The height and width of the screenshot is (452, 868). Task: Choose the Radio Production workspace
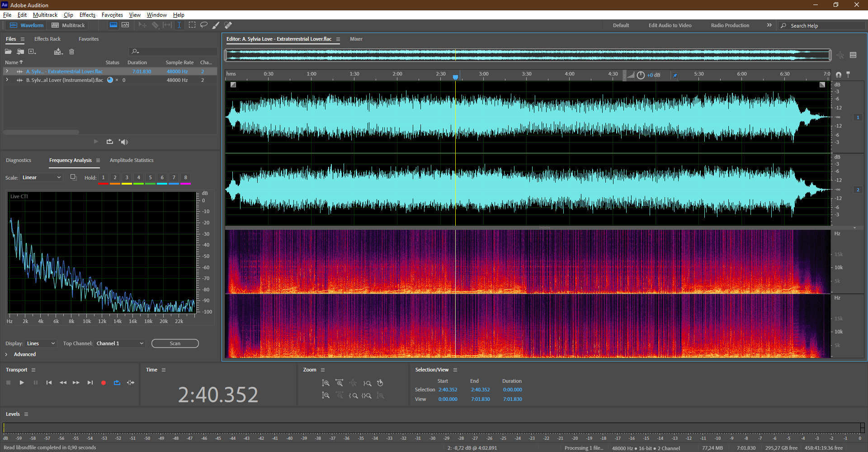click(x=730, y=25)
